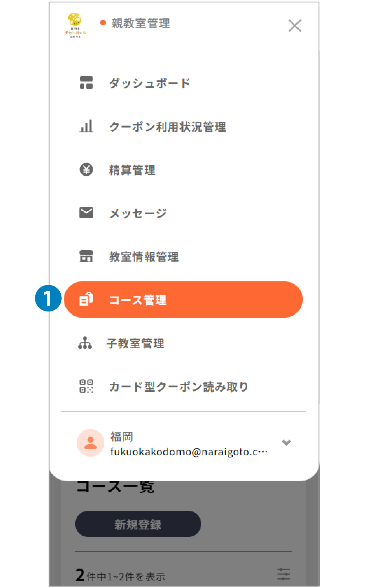Screen dimensions: 368x588
Task: Click the user avatar circle
Action: point(91,443)
